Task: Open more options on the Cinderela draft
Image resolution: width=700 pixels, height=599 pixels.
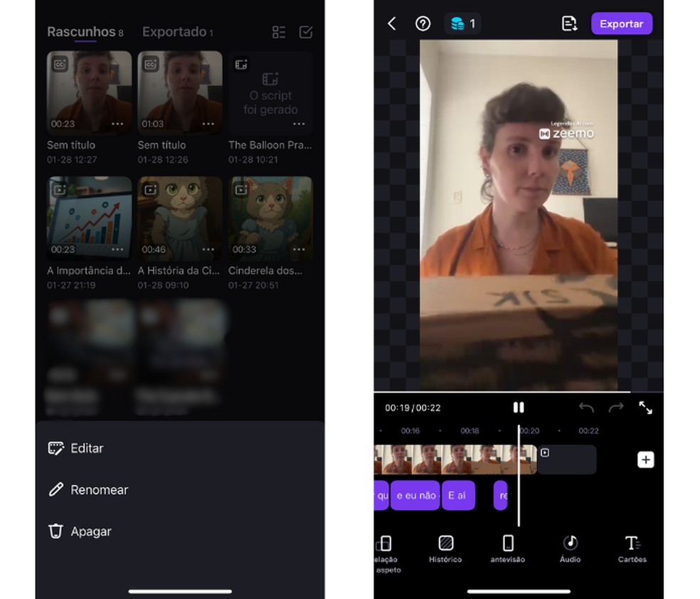Action: [x=299, y=249]
